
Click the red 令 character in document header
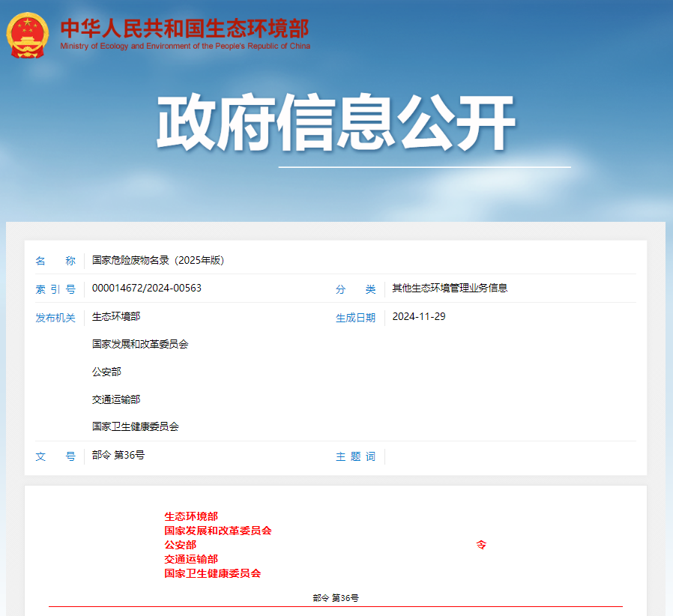[x=481, y=545]
